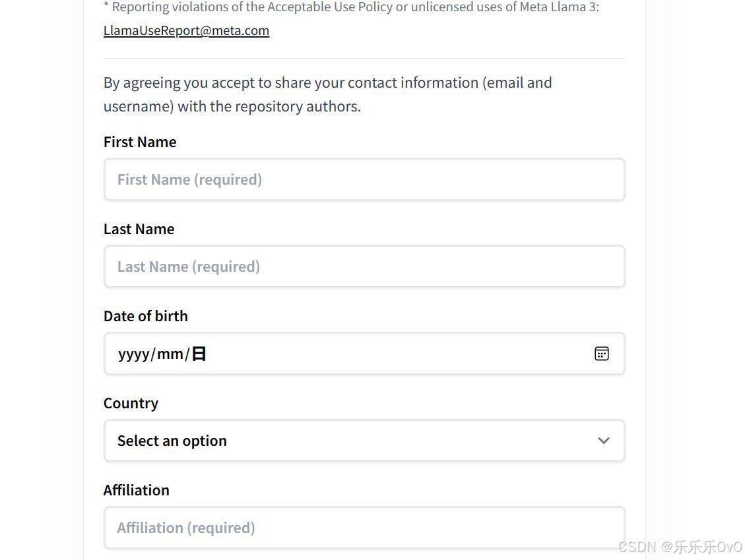Select the mm month segment of birth date
Screen dimensions: 745x560
pyautogui.click(x=170, y=354)
